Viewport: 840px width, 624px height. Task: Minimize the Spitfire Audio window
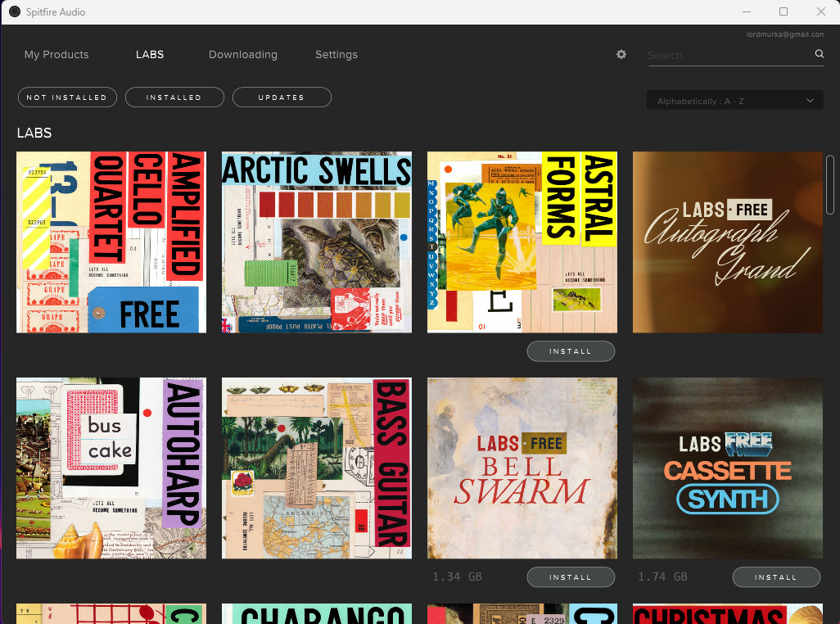tap(746, 11)
